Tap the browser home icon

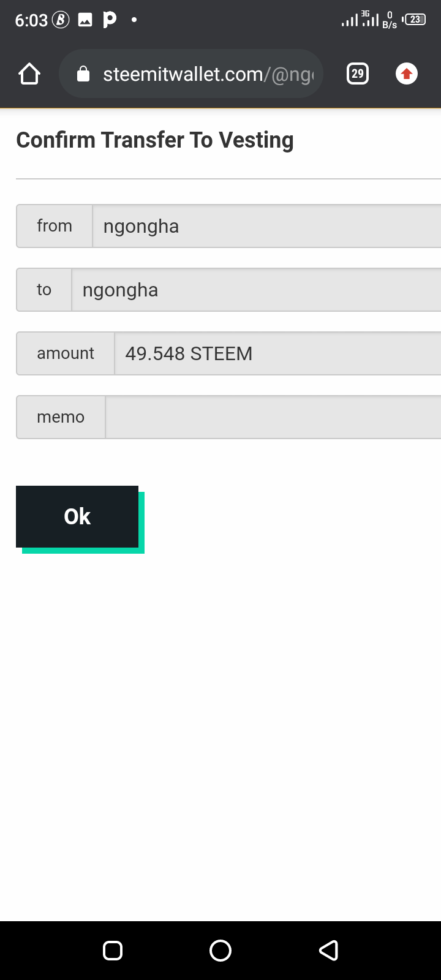[29, 74]
